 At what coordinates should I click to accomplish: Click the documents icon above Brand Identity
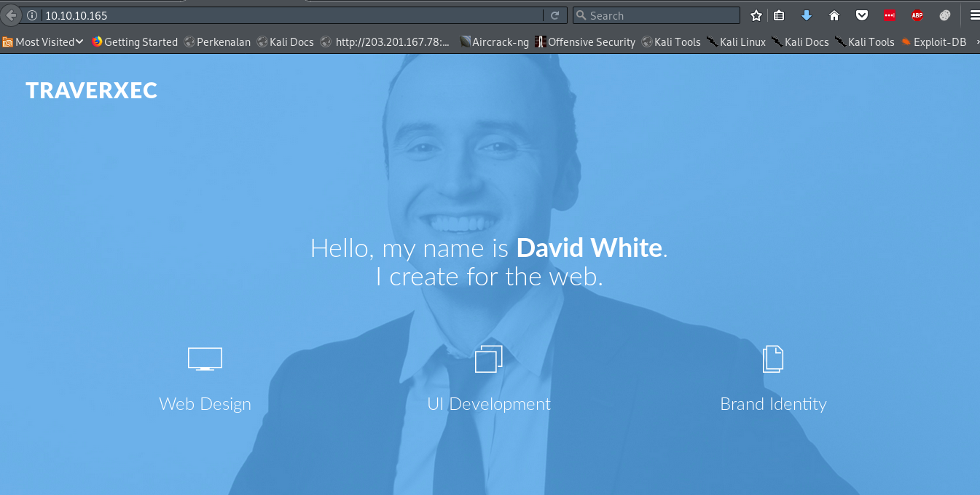click(x=773, y=359)
